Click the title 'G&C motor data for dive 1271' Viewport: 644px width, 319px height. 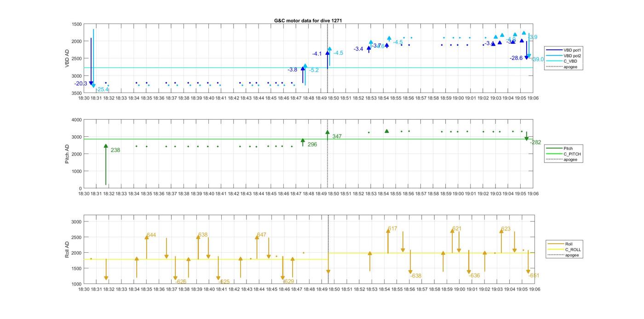pos(308,21)
